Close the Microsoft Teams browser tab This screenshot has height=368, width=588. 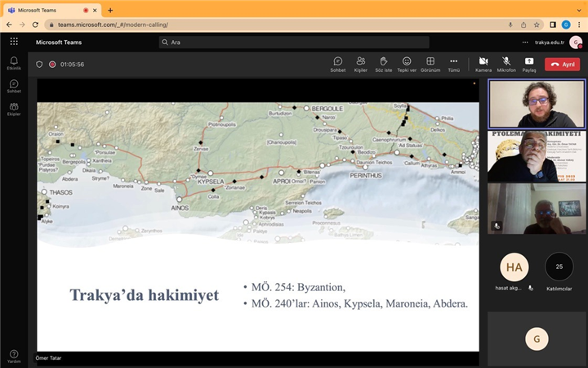(x=95, y=11)
